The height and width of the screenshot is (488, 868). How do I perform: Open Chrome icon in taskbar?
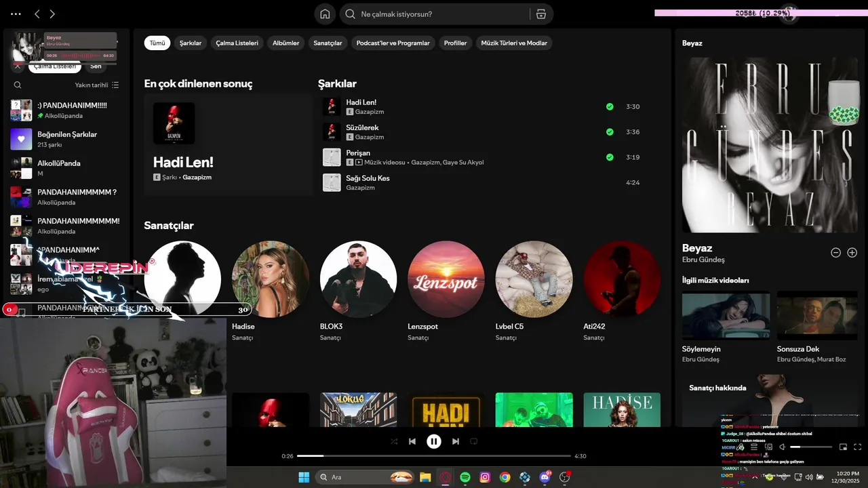point(505,477)
